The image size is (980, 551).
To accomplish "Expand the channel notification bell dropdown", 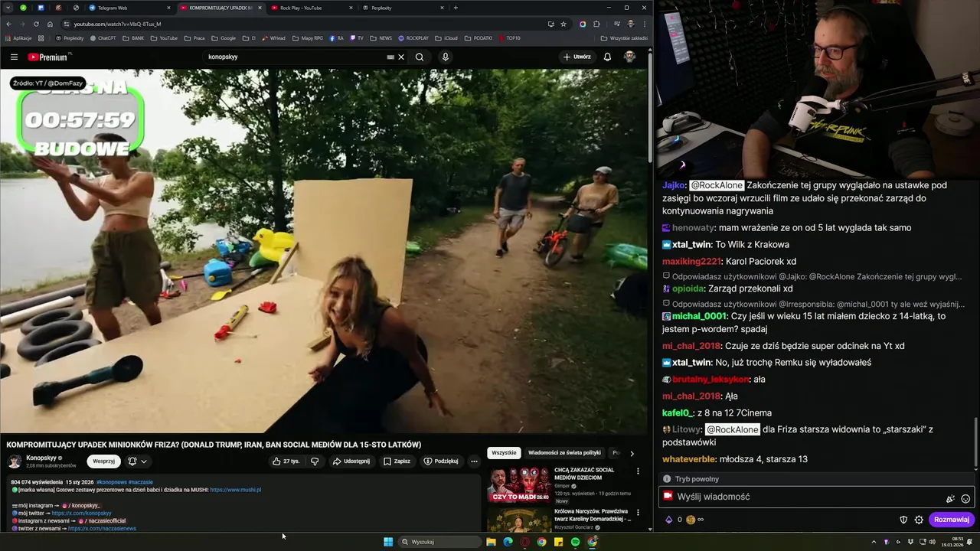I will (x=138, y=461).
